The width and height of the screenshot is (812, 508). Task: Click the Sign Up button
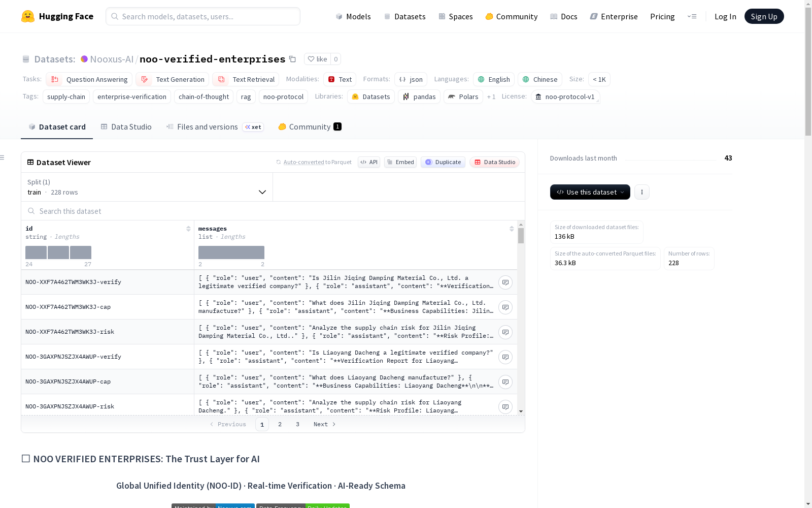(x=764, y=16)
